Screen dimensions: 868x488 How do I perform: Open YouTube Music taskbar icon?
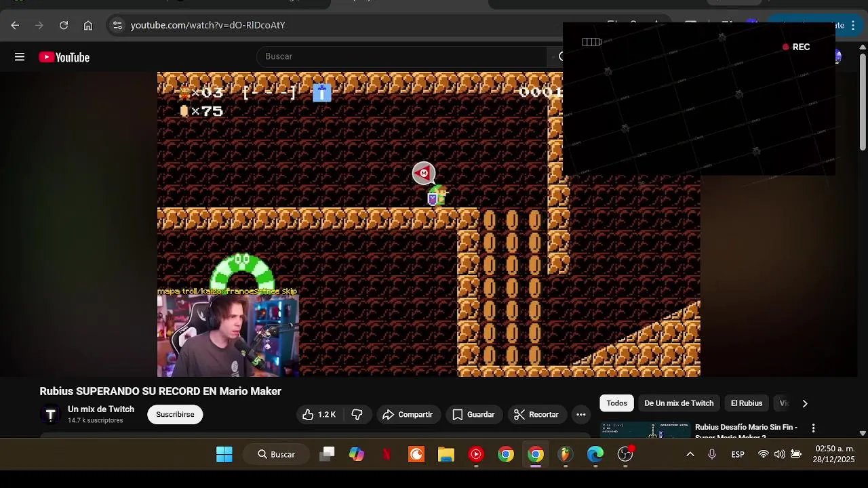[476, 454]
